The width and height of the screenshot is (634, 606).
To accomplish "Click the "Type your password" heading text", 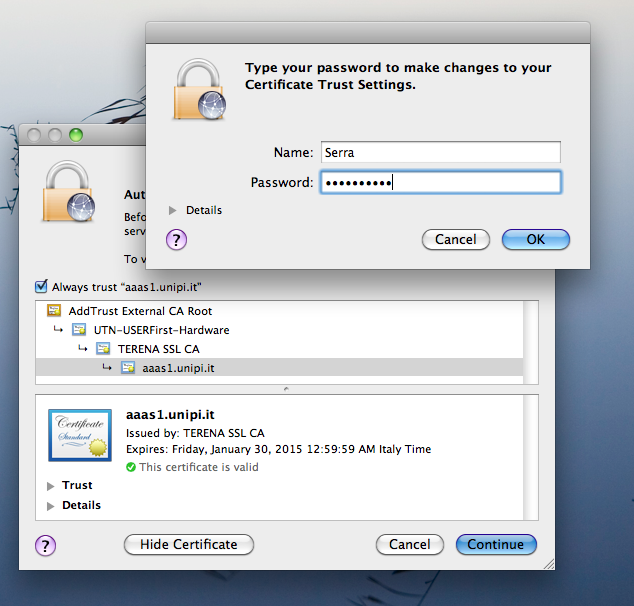I will coord(398,76).
